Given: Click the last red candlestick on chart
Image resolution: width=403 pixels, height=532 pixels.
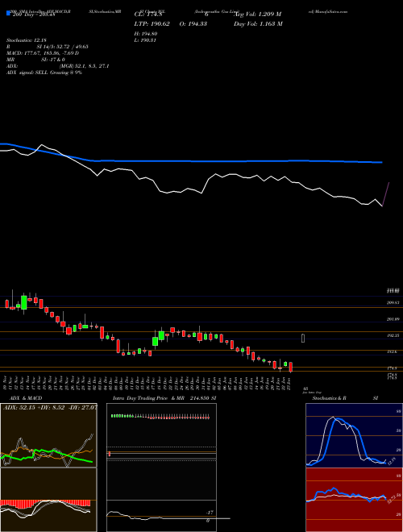Looking at the screenshot, I should pos(291,367).
